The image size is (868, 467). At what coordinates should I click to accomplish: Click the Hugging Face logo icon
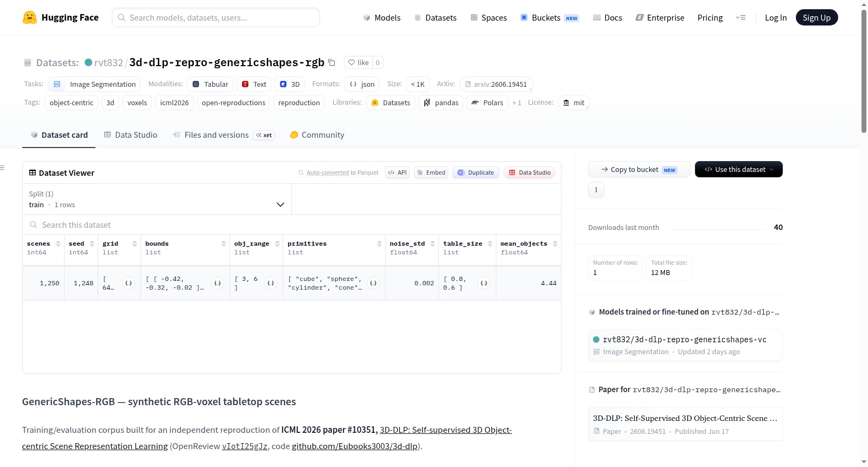pos(30,17)
